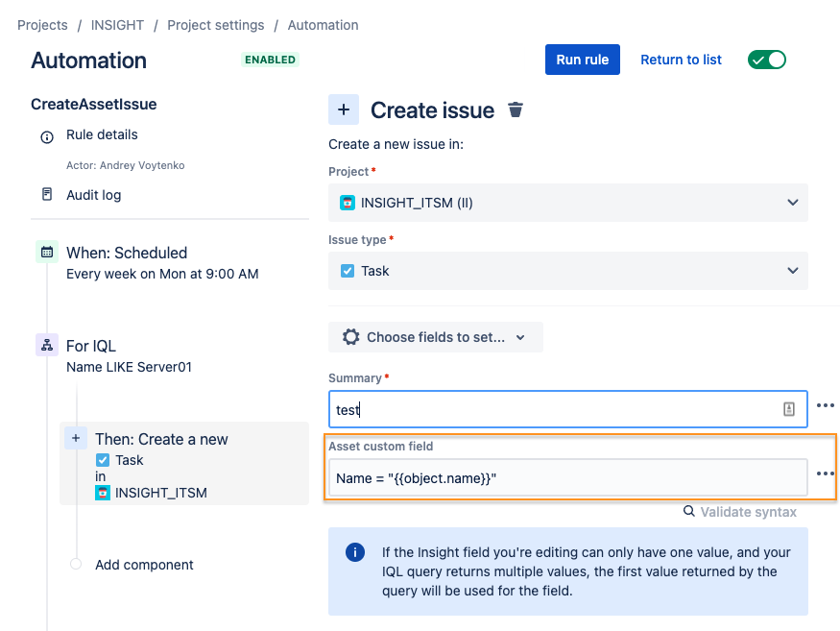Viewport: 840px width, 631px height.
Task: Open the three-dot menu beside Summary
Action: pyautogui.click(x=825, y=405)
